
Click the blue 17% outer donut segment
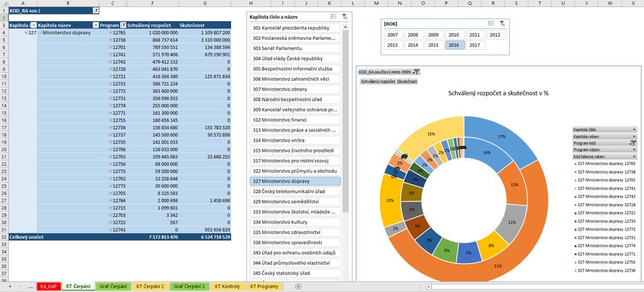pos(503,135)
